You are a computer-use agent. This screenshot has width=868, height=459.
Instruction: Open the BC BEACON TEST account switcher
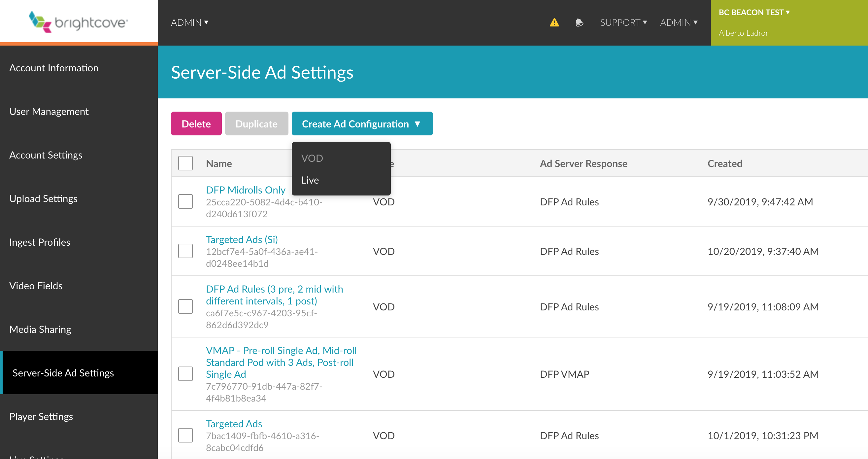tap(754, 13)
